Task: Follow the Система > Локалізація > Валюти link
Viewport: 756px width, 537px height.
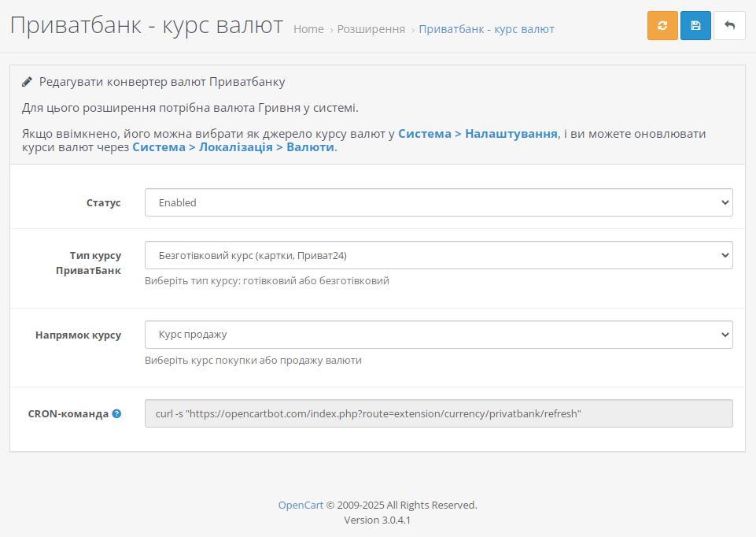Action: click(234, 147)
